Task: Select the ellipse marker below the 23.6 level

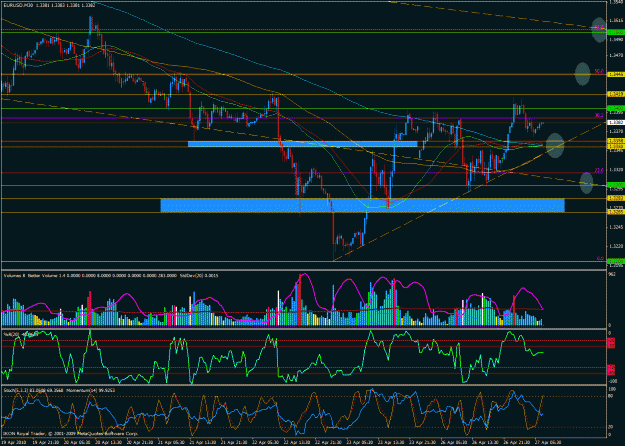Action: click(x=586, y=183)
